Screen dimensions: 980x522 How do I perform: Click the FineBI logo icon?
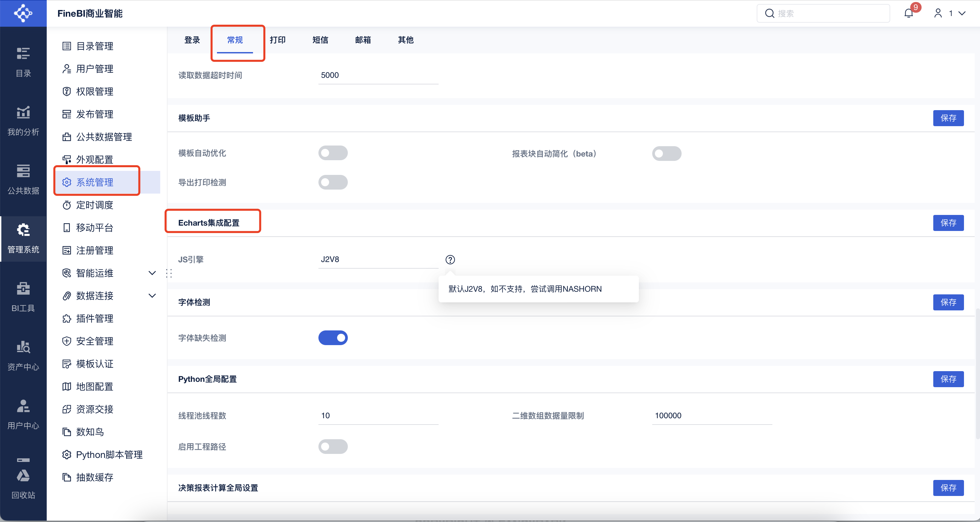click(23, 13)
